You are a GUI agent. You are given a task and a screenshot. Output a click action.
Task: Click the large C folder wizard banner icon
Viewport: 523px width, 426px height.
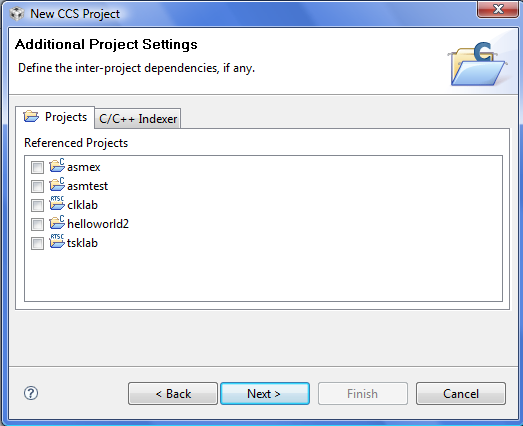(x=478, y=63)
